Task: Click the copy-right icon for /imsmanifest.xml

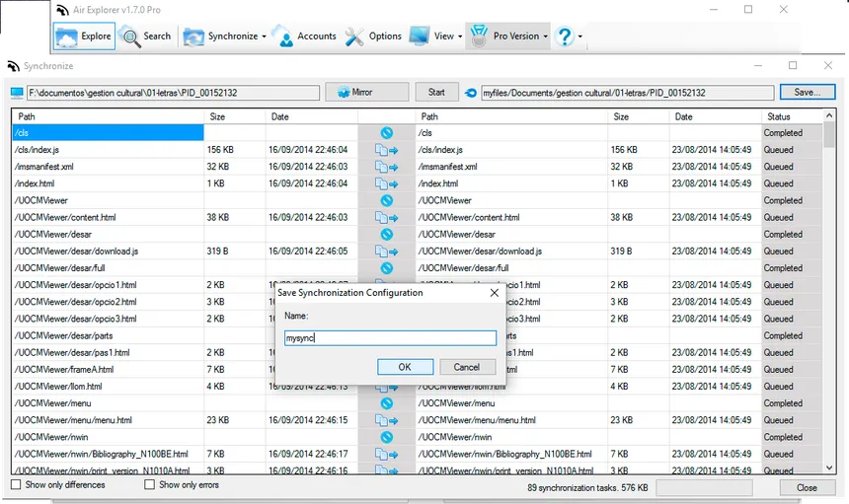Action: point(387,167)
